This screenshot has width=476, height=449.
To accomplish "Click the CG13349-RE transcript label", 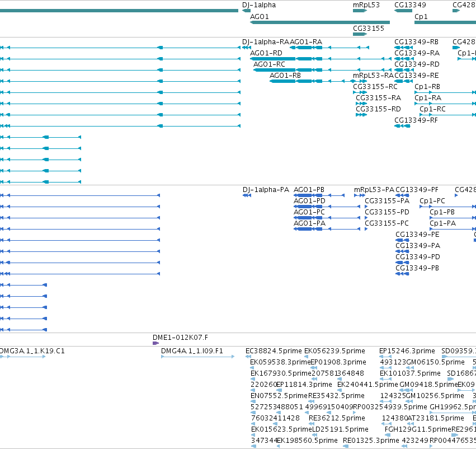I will point(416,76).
